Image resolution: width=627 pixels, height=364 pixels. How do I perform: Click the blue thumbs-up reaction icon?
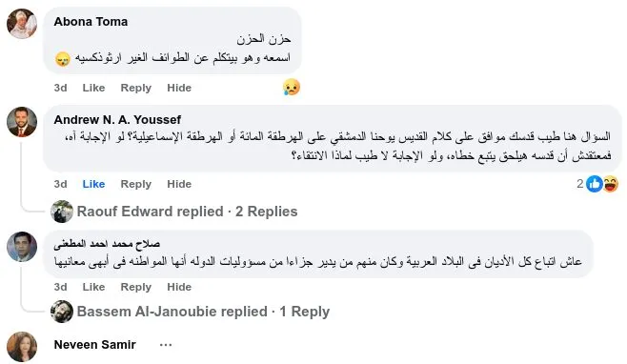(x=595, y=184)
